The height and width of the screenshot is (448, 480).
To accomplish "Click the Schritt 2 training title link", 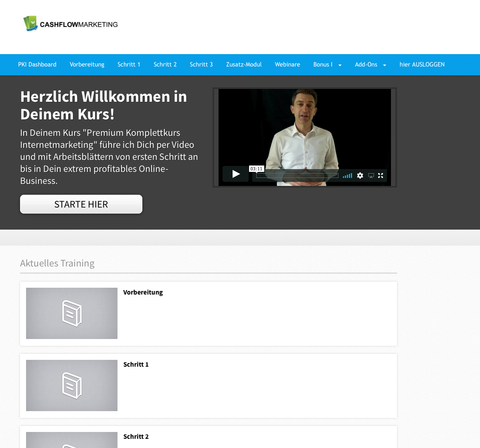I will point(136,437).
